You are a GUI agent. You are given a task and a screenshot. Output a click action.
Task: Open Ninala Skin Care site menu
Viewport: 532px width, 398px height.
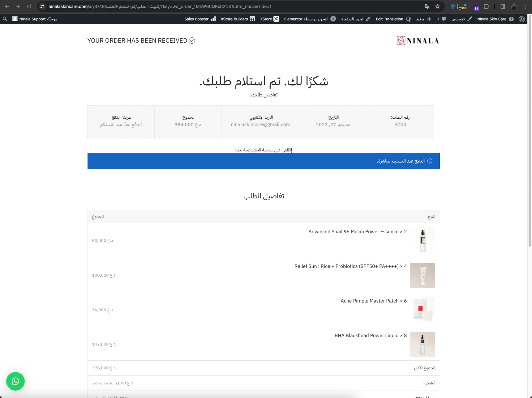click(495, 19)
